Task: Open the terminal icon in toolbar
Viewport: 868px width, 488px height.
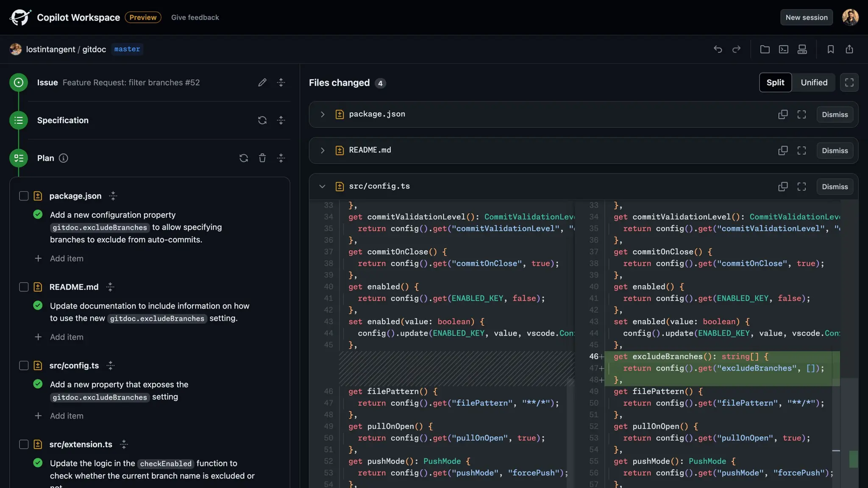Action: (x=783, y=49)
